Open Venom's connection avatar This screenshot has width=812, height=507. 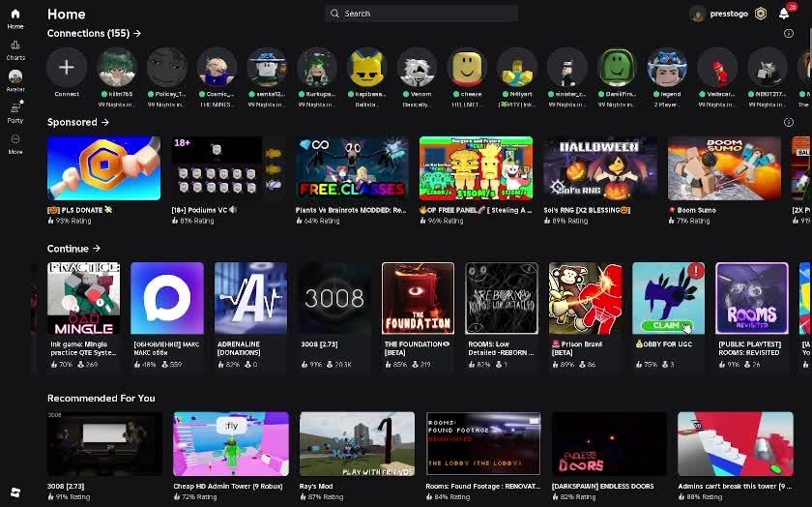[417, 68]
